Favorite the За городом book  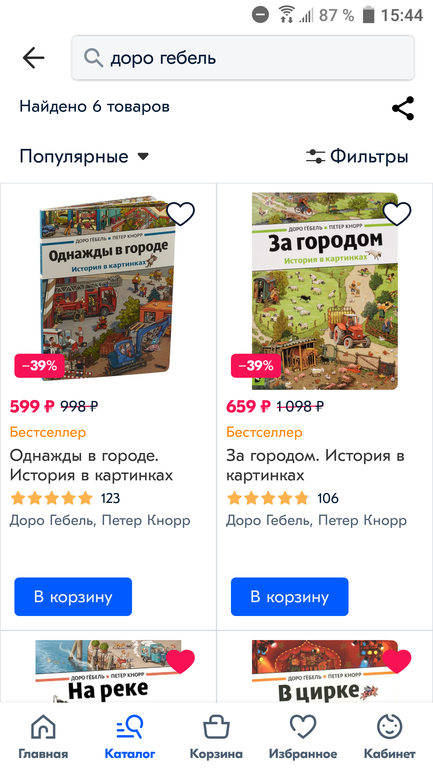397,214
